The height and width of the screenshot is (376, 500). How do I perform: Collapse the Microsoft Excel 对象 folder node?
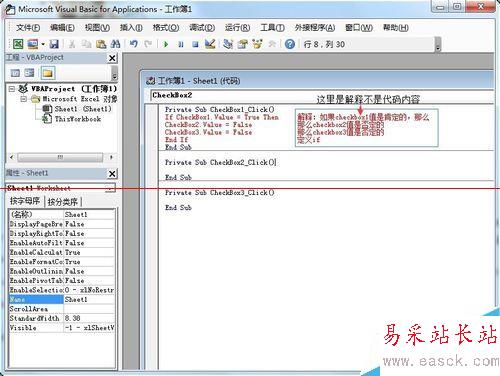tap(23, 99)
